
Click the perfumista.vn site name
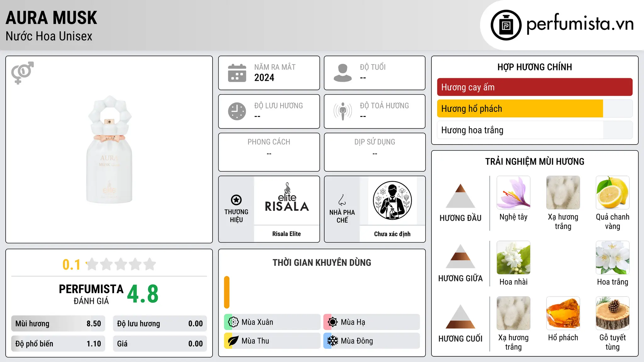pyautogui.click(x=580, y=24)
